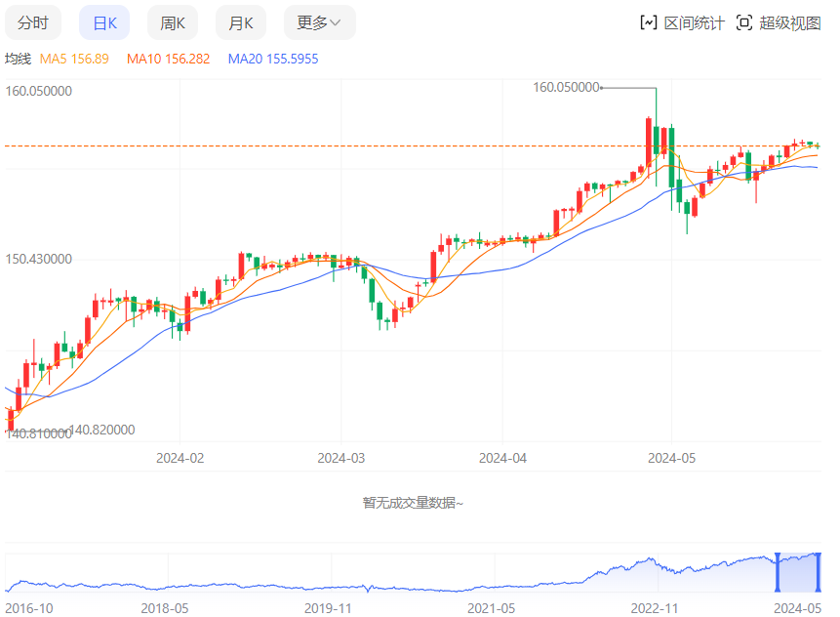Image resolution: width=840 pixels, height=617 pixels.
Task: Click the 2022-11 overview date label
Action: pyautogui.click(x=654, y=608)
